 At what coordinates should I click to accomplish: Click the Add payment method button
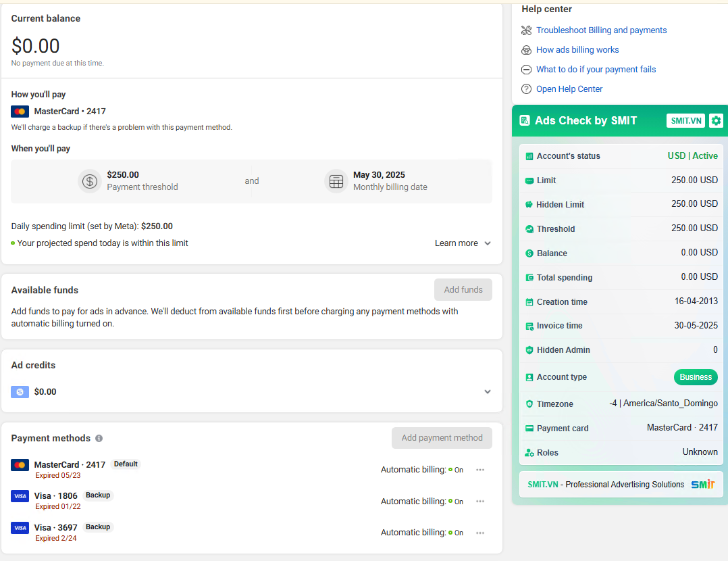[442, 438]
